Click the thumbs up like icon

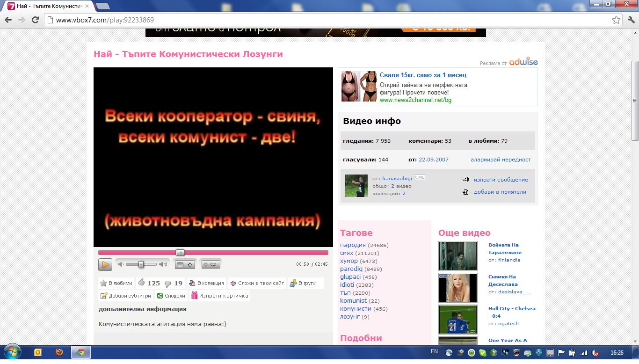click(142, 283)
